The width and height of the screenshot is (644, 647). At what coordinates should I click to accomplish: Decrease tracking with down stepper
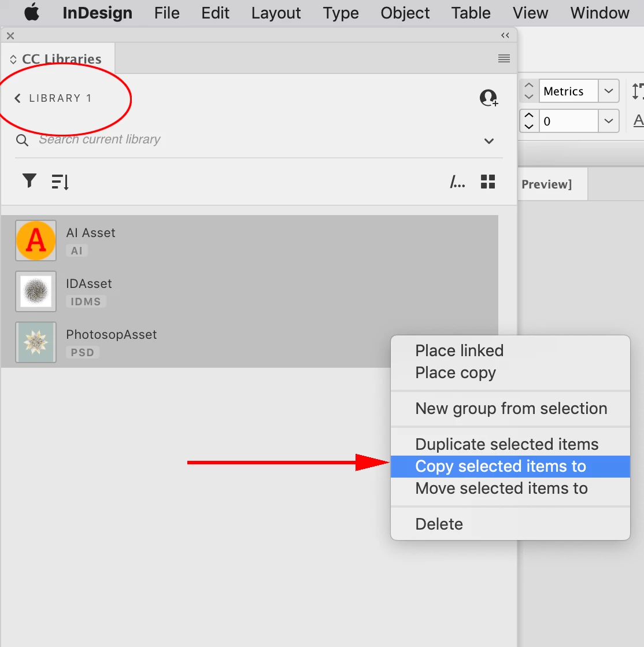(529, 127)
